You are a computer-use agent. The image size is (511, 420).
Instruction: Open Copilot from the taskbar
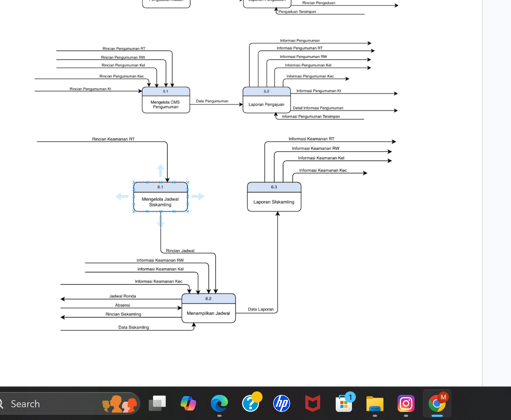click(188, 403)
